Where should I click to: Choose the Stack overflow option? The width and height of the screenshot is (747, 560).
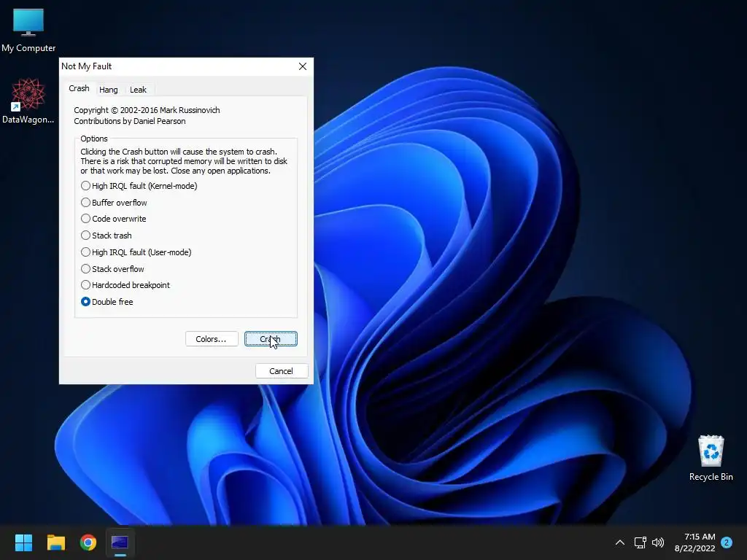pos(112,268)
